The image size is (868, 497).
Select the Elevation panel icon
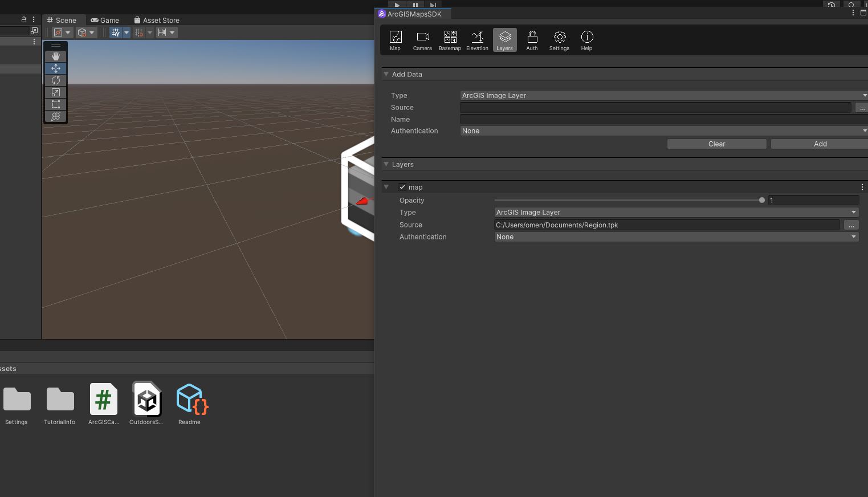click(x=477, y=40)
